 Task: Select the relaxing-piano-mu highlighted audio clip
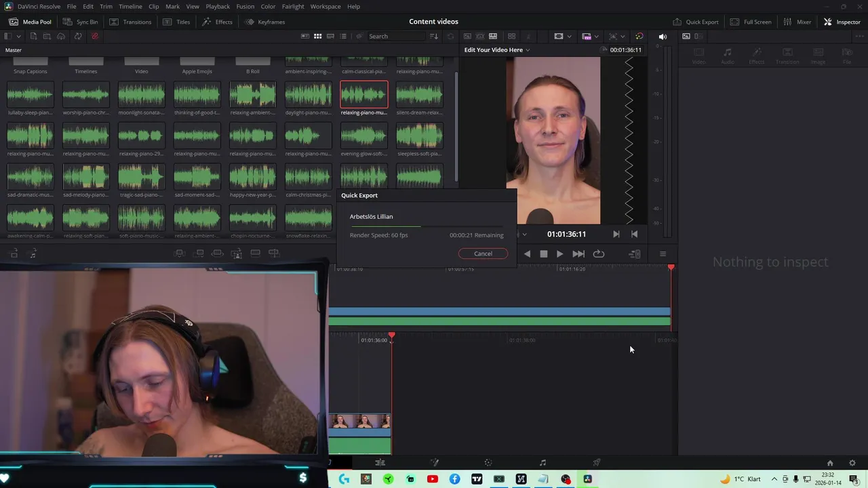364,95
